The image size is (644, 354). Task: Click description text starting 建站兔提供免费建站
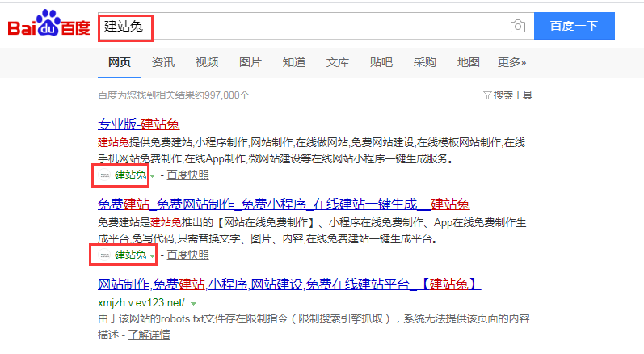pyautogui.click(x=311, y=150)
